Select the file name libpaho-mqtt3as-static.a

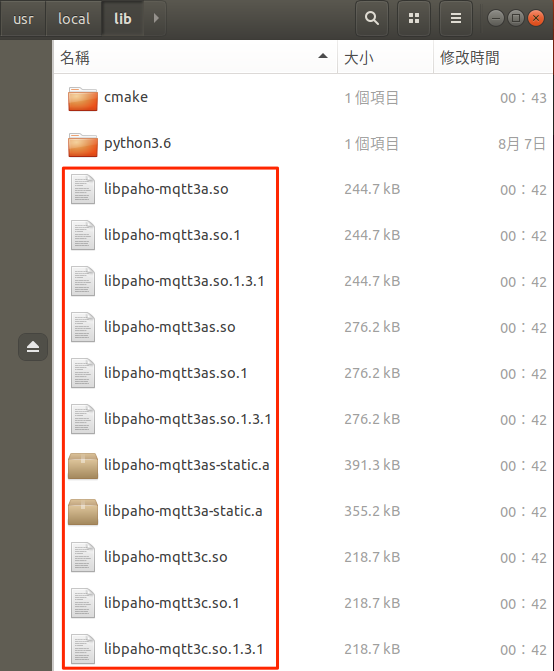pos(187,465)
